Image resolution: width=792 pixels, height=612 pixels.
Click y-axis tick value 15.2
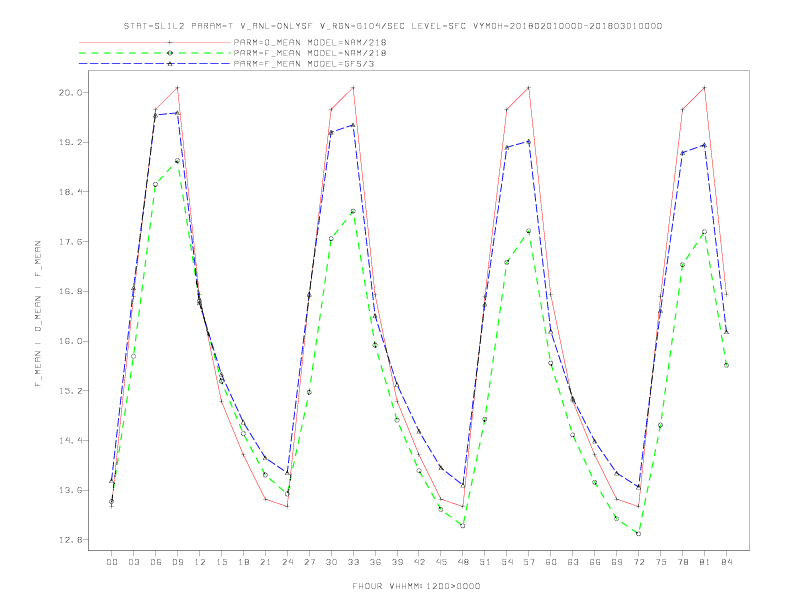[x=69, y=391]
